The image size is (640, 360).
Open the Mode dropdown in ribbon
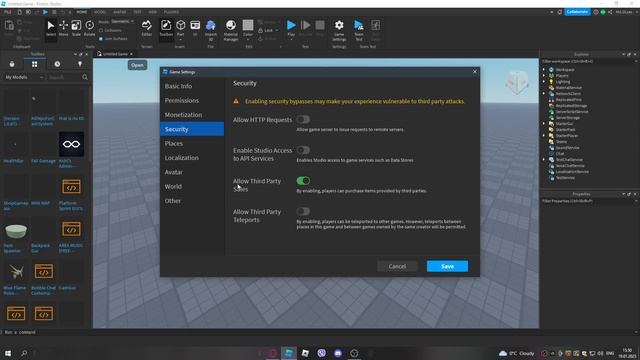[x=122, y=22]
